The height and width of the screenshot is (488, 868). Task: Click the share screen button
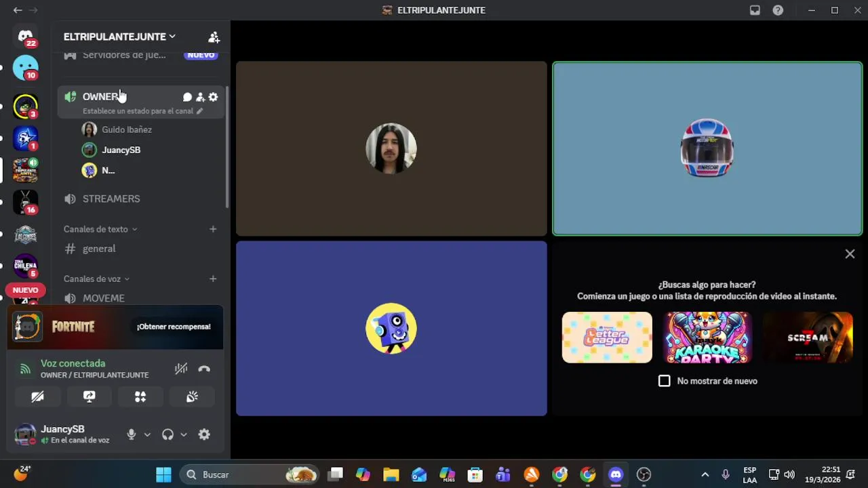coord(89,397)
